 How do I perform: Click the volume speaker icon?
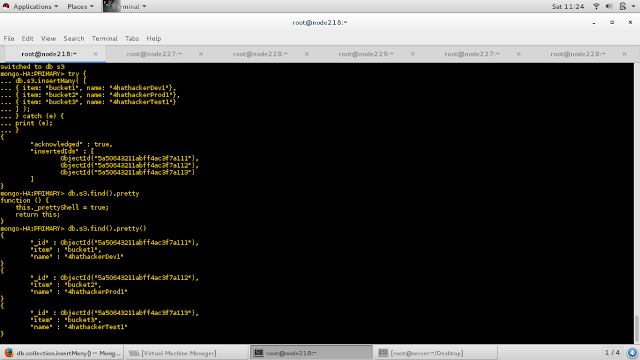coord(609,7)
